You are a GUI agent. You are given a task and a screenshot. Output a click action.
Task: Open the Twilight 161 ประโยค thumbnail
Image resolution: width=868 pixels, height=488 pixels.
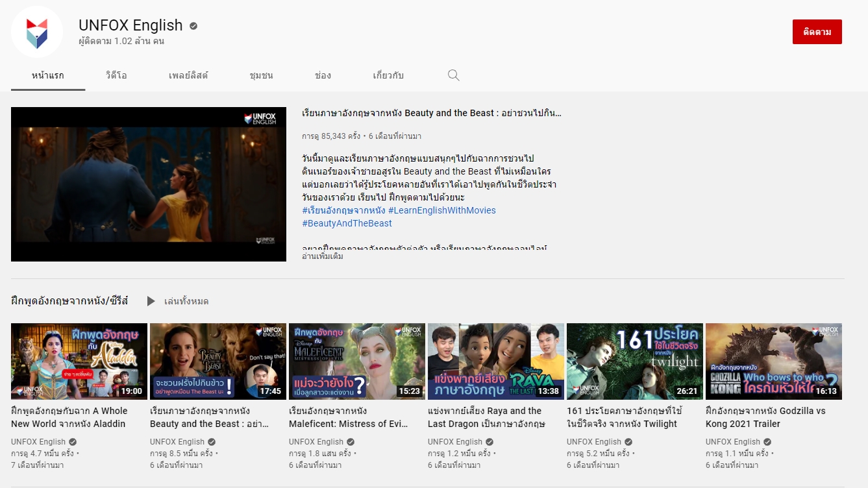pos(635,361)
